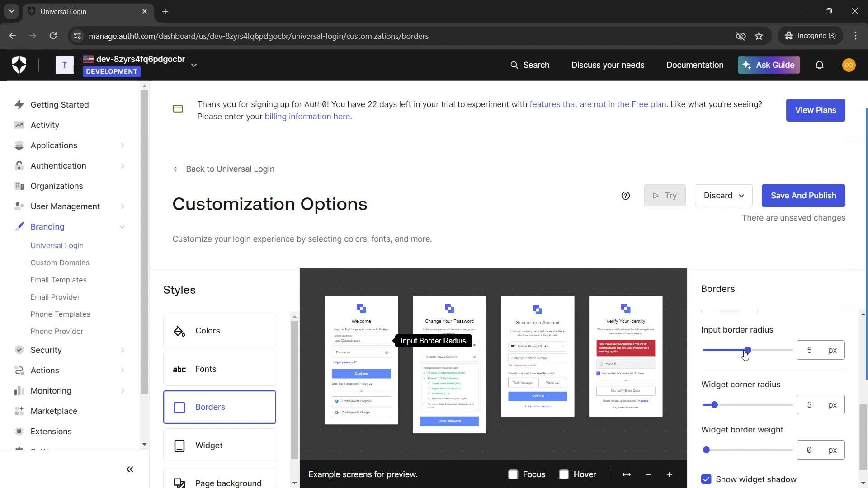Click the Extensions icon in sidebar
This screenshot has width=868, height=488.
[x=19, y=432]
